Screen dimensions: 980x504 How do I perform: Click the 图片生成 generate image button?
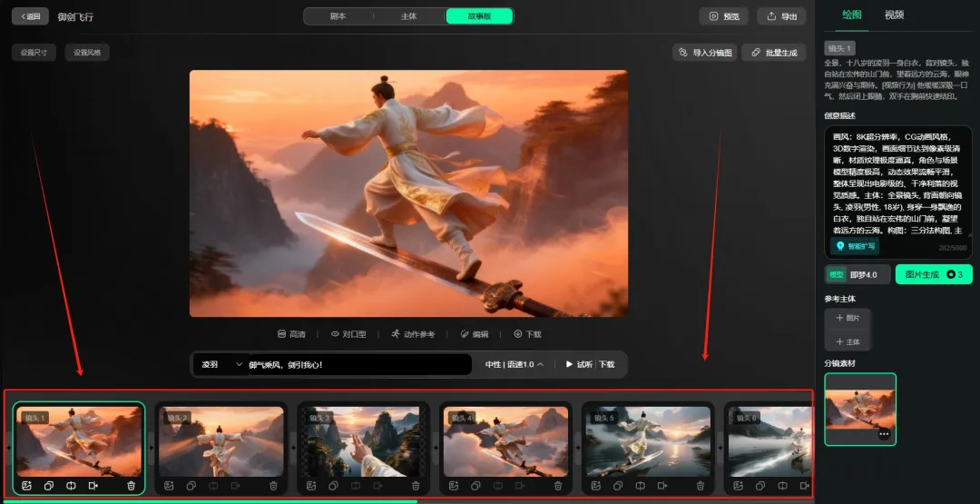pyautogui.click(x=933, y=274)
